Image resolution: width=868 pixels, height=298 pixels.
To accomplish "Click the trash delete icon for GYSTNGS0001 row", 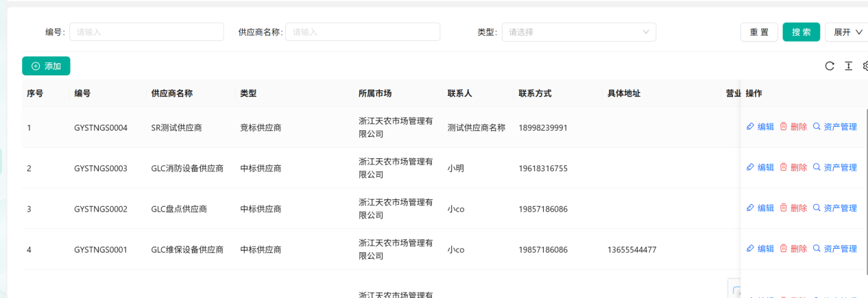I will click(x=784, y=249).
